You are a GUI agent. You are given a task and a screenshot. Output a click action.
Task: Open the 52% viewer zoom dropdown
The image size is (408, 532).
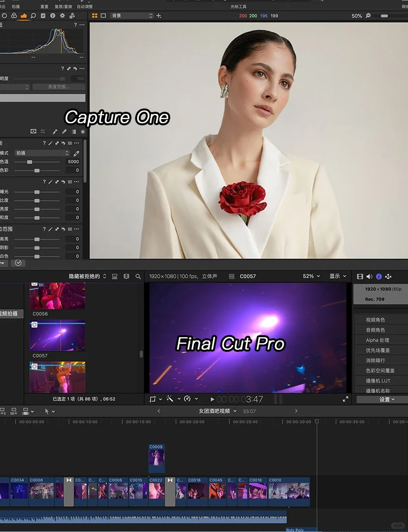[x=311, y=276]
